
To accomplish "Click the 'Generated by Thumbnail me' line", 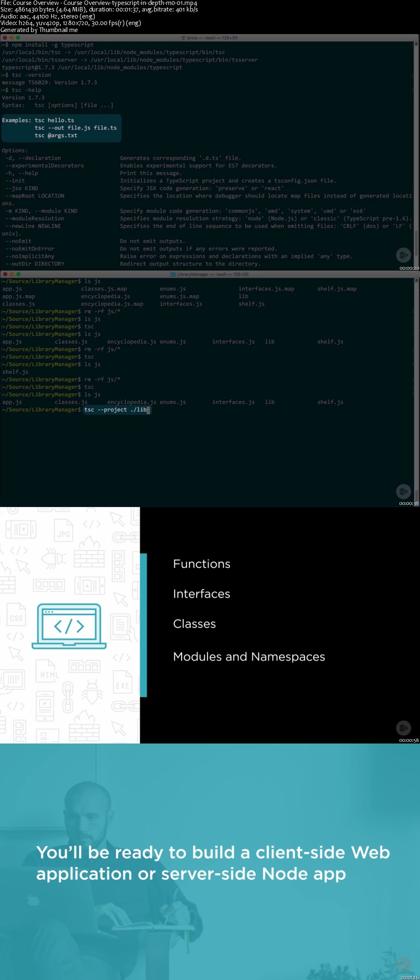I will tap(39, 30).
